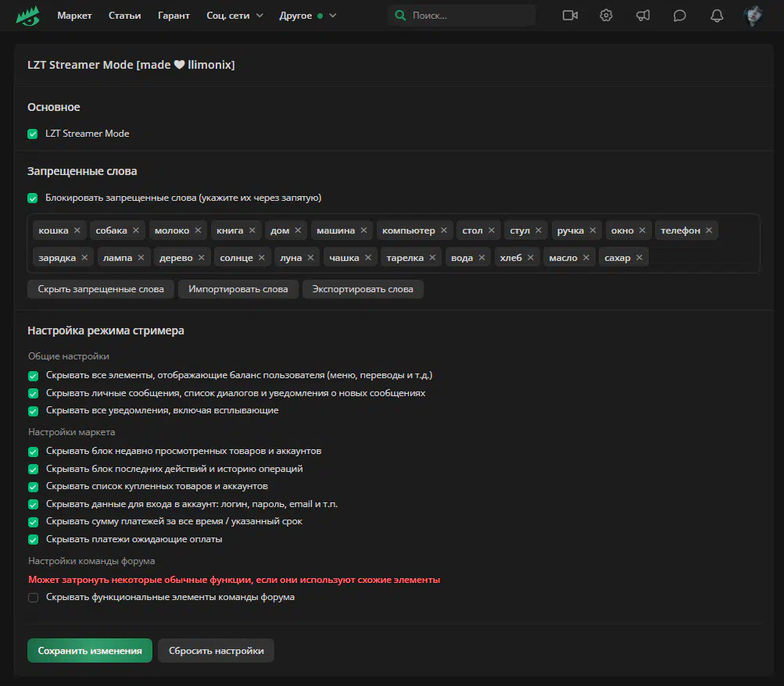
Task: Click 'Сохранить изменения' button
Action: [90, 651]
